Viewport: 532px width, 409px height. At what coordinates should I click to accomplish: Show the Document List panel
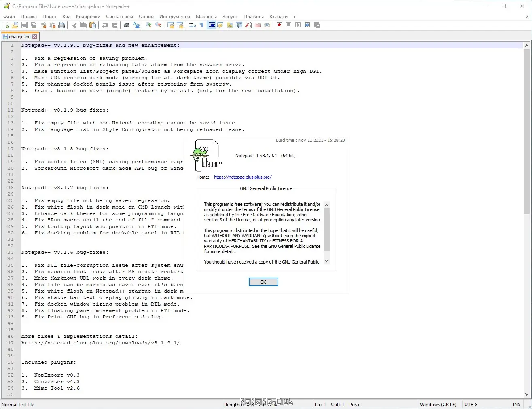tap(239, 25)
